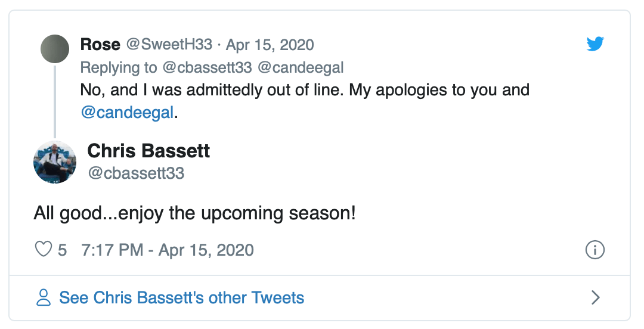This screenshot has height=329, width=644.
Task: Click the Chris Bassett display name
Action: 148,151
